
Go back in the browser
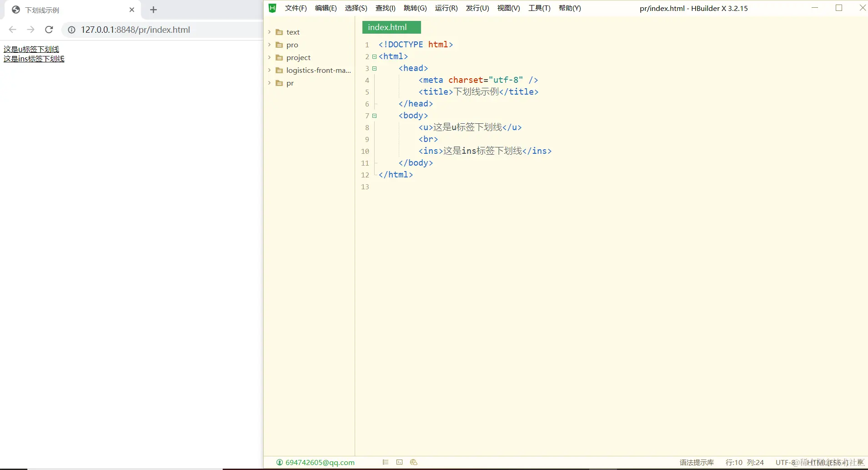click(13, 30)
